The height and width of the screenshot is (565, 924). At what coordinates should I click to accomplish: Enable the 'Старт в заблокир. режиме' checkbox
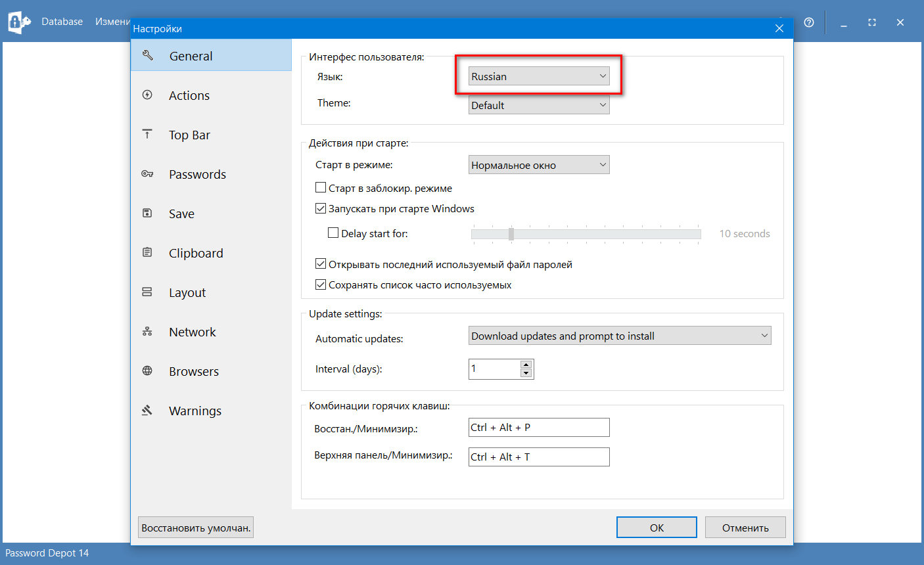pyautogui.click(x=321, y=188)
